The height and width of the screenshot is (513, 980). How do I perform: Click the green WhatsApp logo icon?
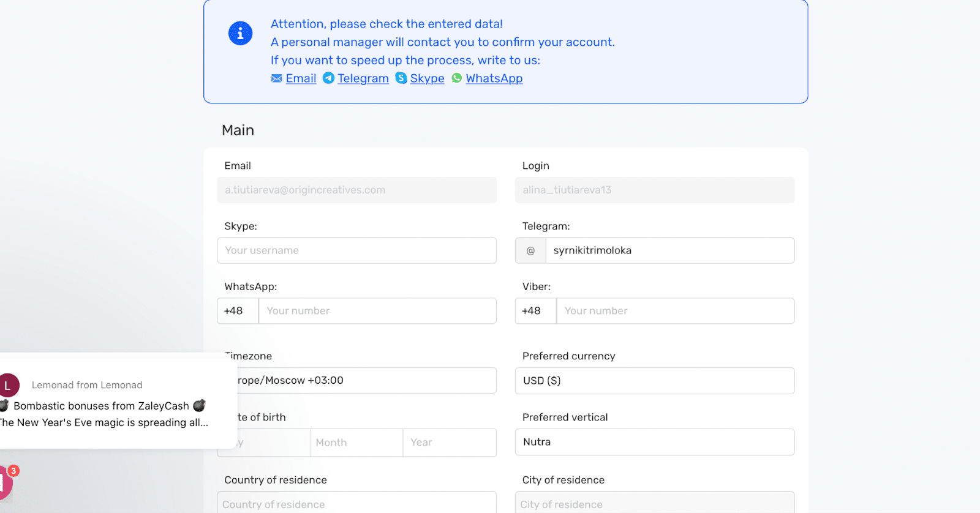click(457, 78)
